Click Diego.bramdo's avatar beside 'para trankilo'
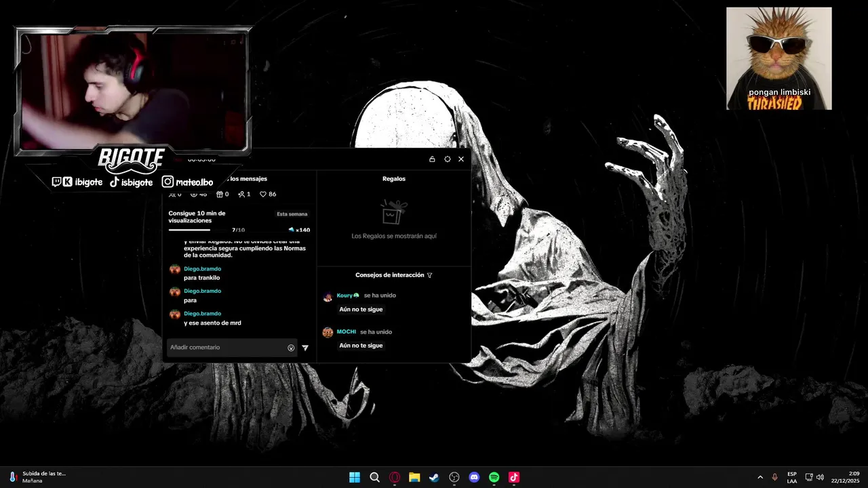 coord(175,270)
